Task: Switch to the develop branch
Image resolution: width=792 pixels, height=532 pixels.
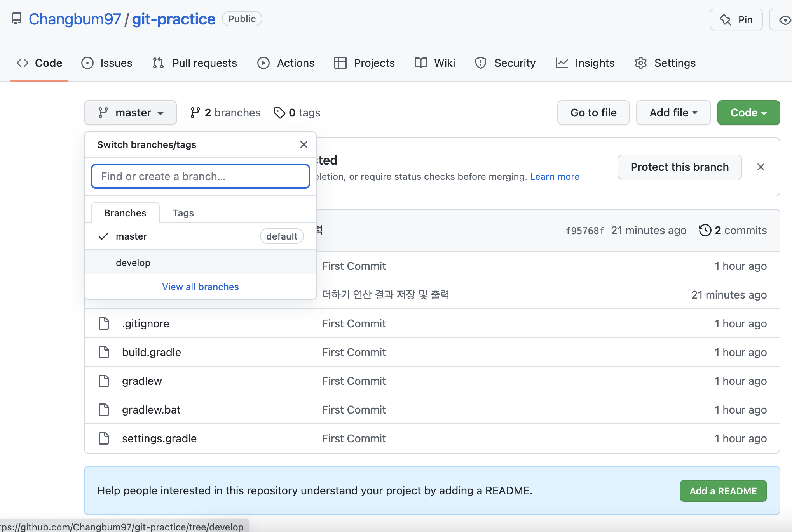Action: coord(133,263)
